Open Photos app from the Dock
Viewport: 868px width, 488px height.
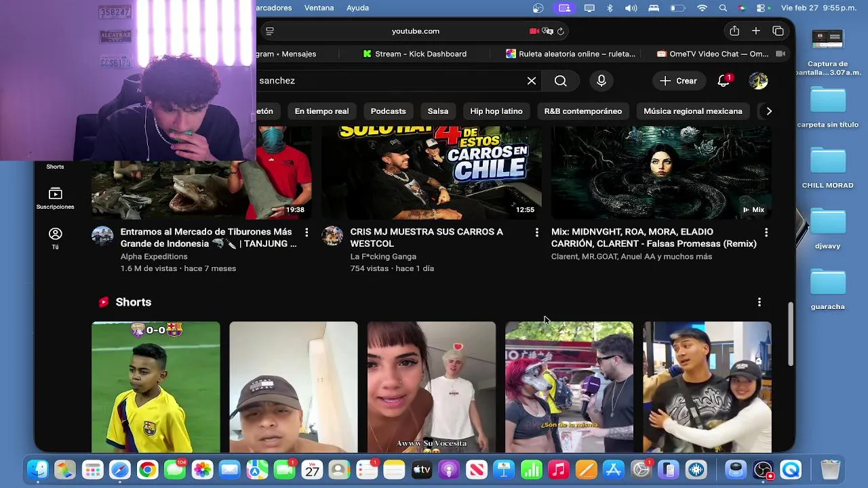[x=202, y=469]
